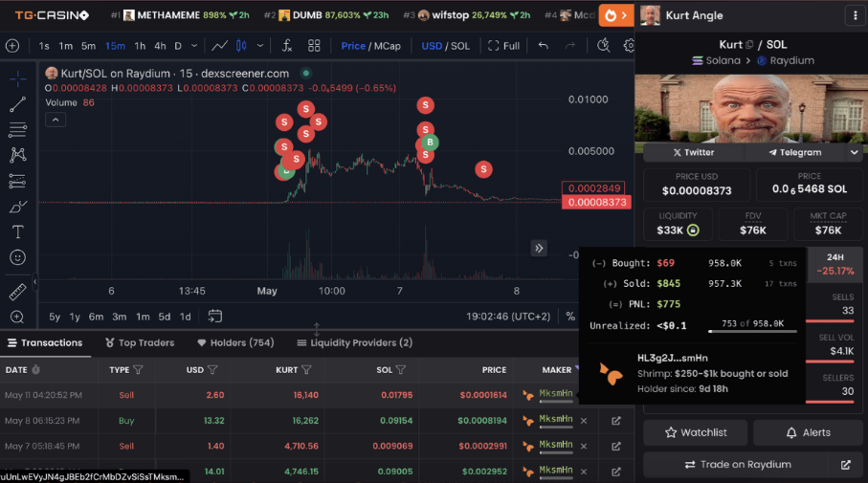This screenshot has width=868, height=483.
Task: Open the emoji icons tool
Action: (x=18, y=257)
